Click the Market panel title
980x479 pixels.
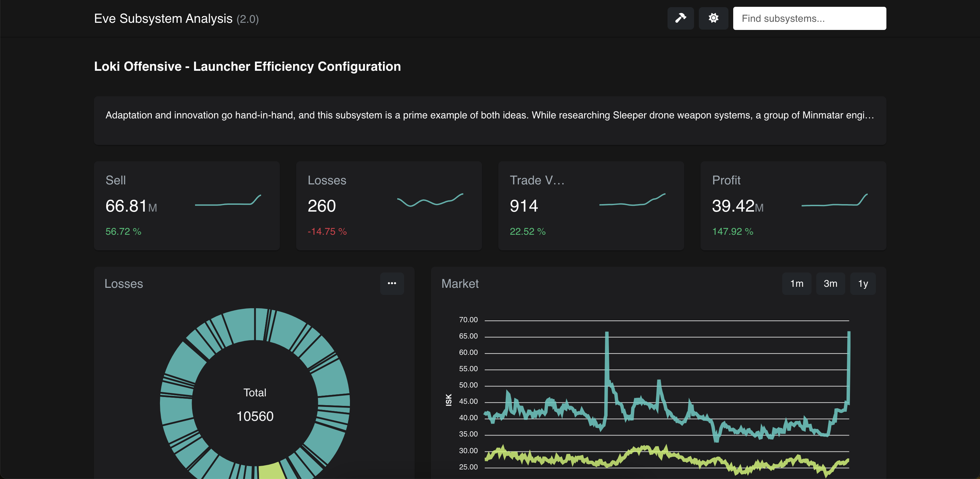point(460,284)
